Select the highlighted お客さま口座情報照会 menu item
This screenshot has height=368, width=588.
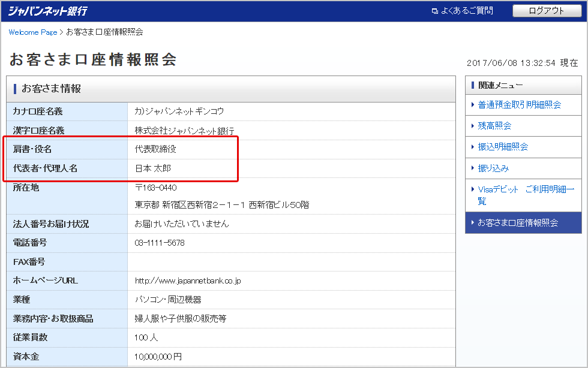coord(523,222)
